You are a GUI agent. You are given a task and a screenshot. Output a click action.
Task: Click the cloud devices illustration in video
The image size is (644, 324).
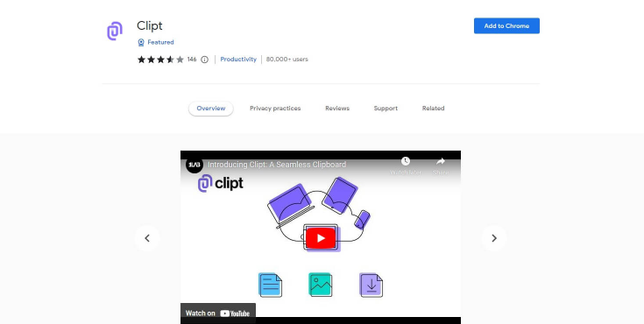tap(319, 214)
